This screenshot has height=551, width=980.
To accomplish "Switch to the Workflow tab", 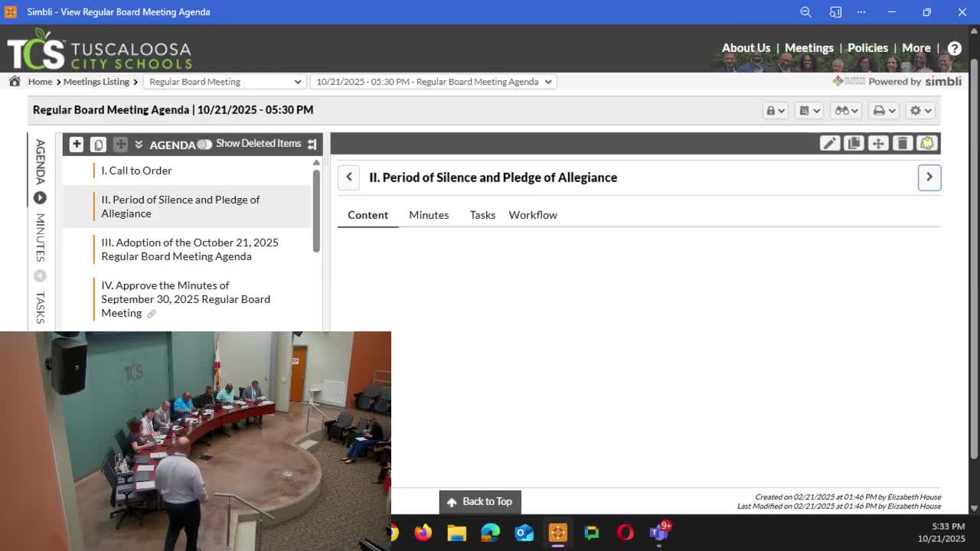I will point(533,215).
